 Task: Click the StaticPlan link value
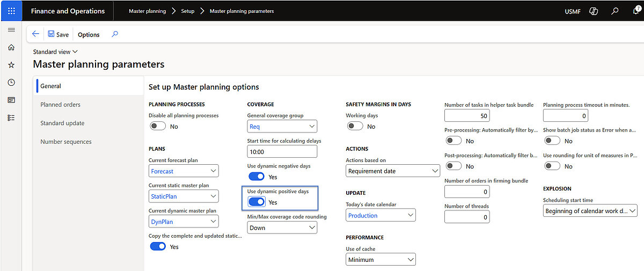tap(164, 196)
